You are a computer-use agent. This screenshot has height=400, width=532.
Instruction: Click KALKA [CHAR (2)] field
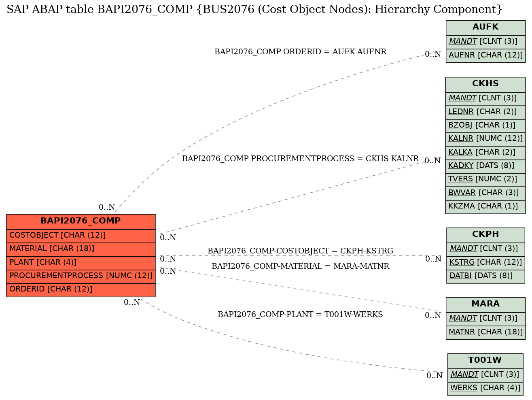(x=485, y=153)
